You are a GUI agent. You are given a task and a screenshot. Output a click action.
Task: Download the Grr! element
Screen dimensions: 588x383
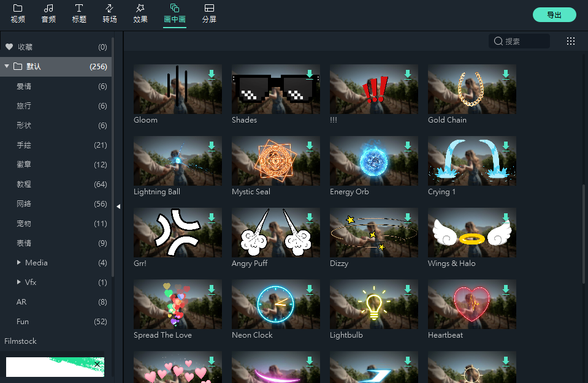(212, 218)
